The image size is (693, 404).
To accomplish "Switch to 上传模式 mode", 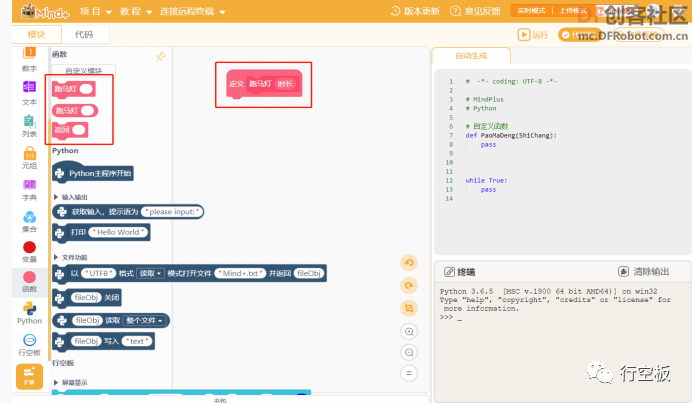I will 573,11.
